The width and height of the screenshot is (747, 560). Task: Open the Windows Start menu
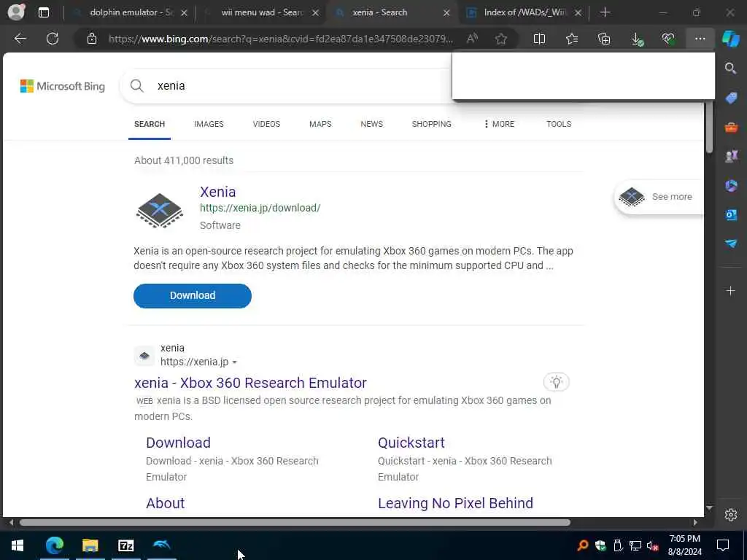pyautogui.click(x=18, y=545)
